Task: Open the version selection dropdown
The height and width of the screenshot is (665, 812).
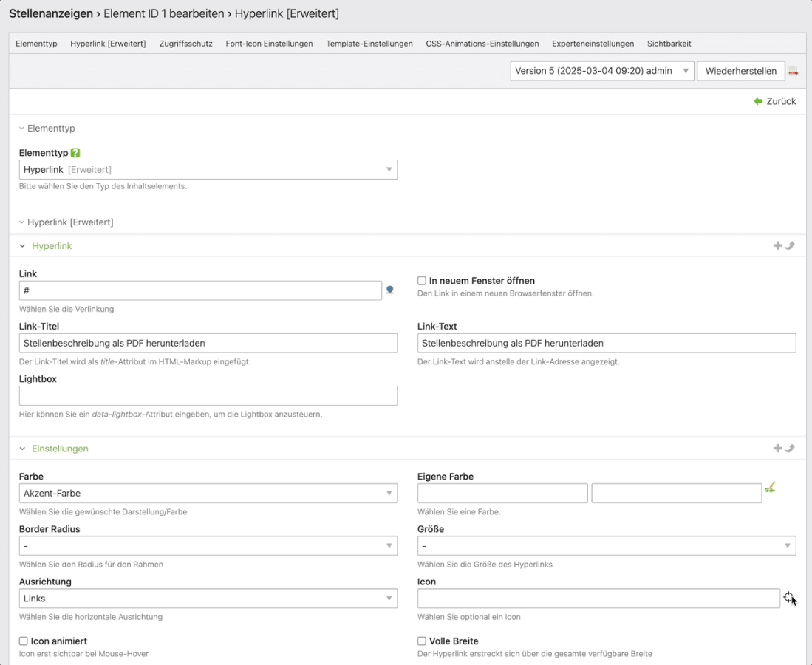Action: (601, 71)
